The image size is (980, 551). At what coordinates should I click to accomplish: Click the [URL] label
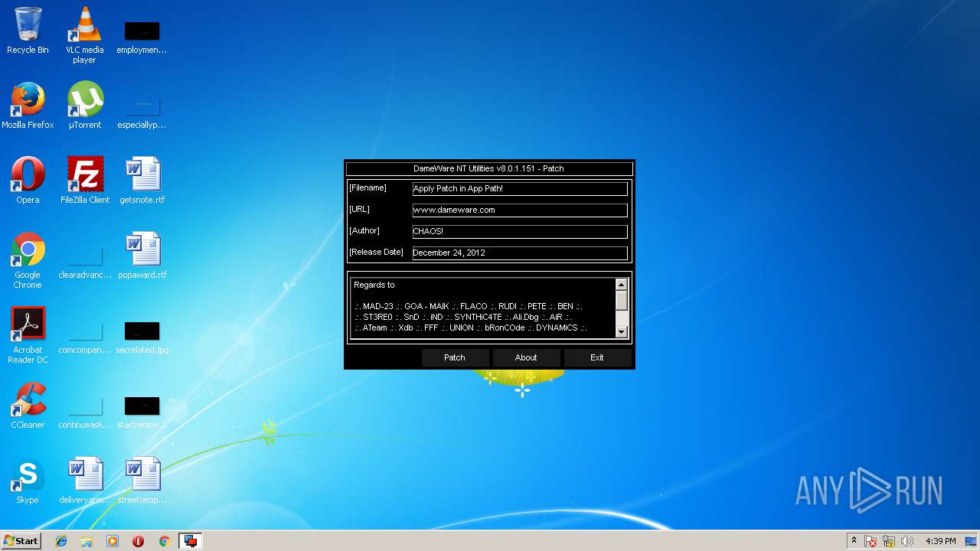(x=359, y=209)
